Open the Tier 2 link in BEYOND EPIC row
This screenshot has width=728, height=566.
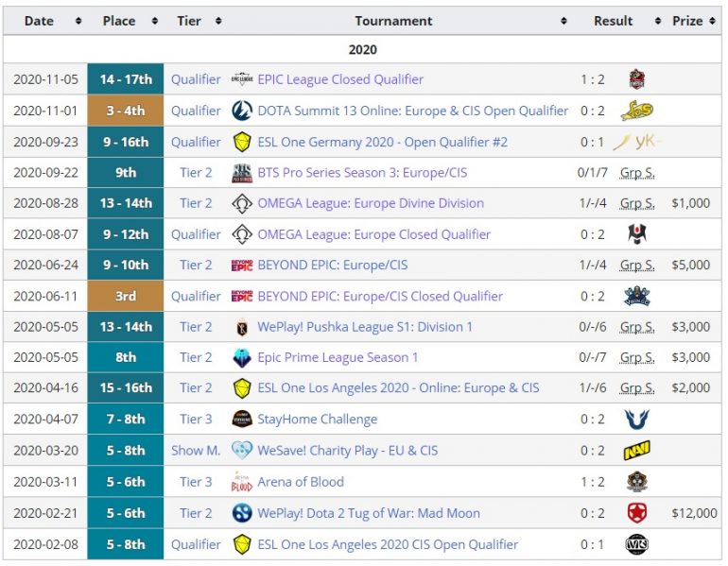coord(196,265)
